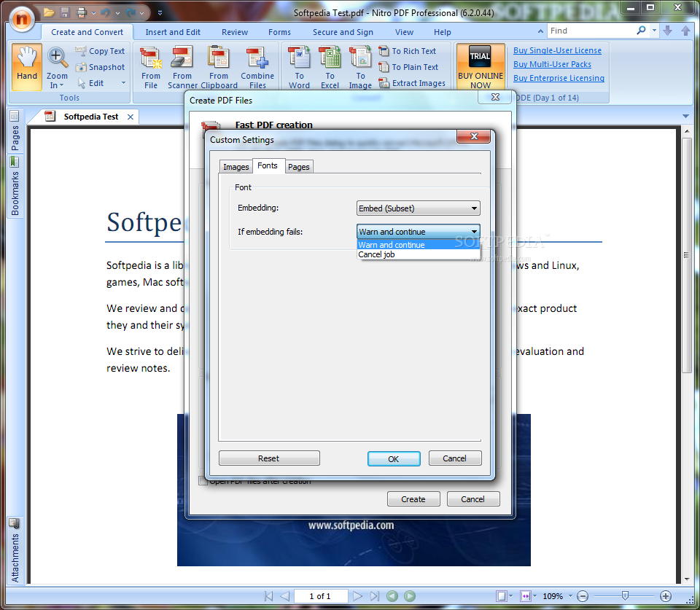Convert To Rich Text

(407, 51)
